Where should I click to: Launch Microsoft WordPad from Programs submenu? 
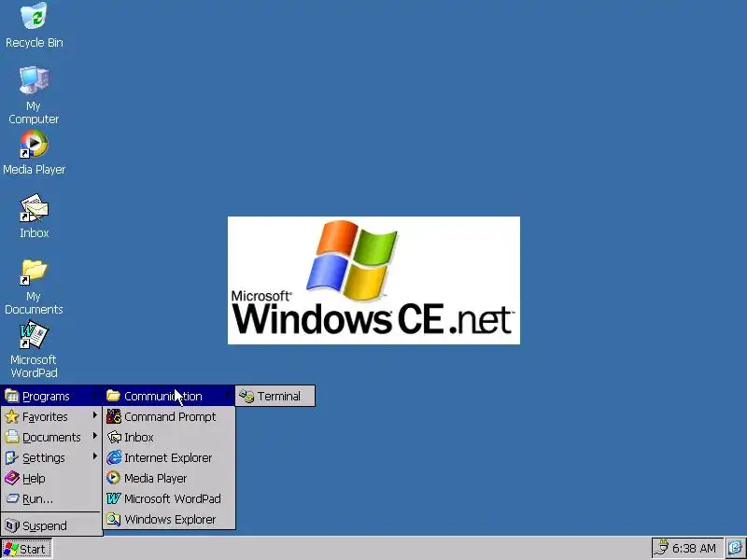(169, 498)
